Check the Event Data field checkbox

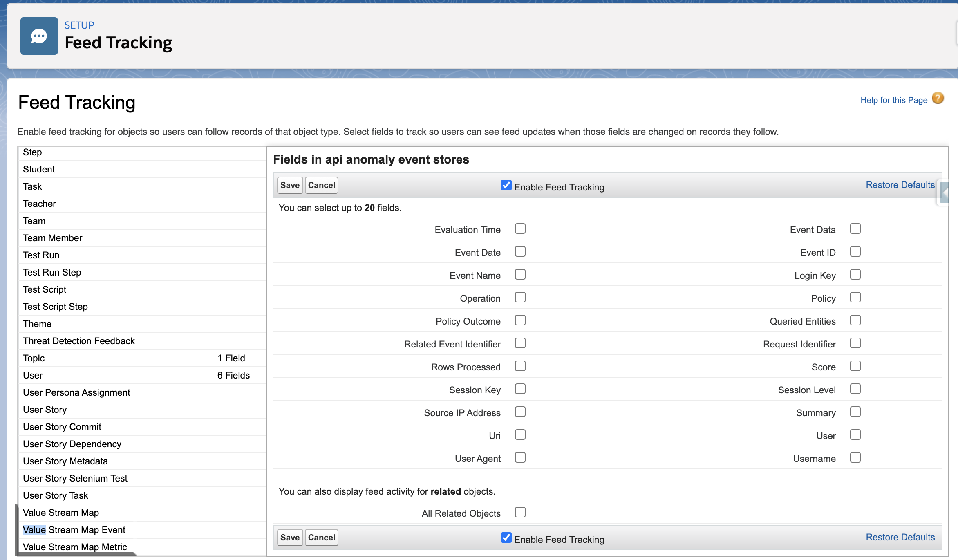point(855,228)
